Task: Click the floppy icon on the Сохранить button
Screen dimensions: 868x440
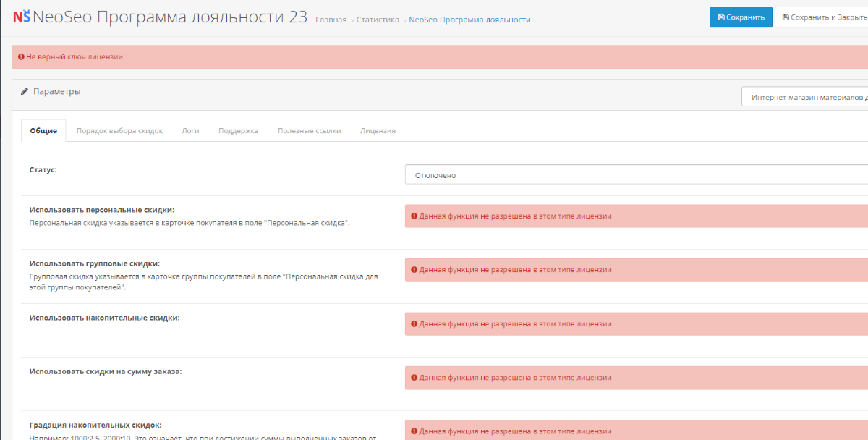Action: (721, 17)
